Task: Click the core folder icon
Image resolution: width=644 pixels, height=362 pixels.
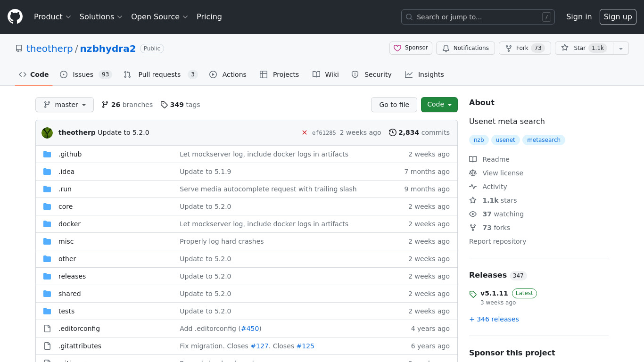Action: pyautogui.click(x=47, y=206)
